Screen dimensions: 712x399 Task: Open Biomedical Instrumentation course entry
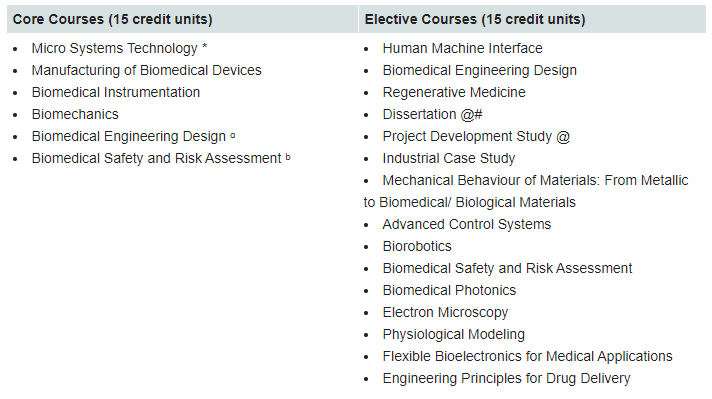click(x=115, y=92)
